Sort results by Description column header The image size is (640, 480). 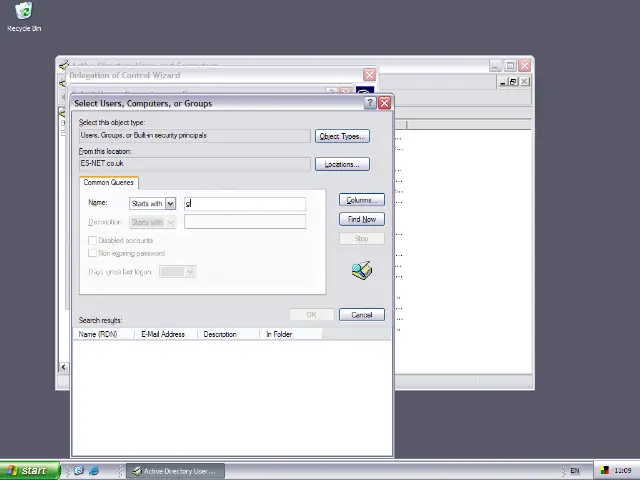tap(229, 334)
